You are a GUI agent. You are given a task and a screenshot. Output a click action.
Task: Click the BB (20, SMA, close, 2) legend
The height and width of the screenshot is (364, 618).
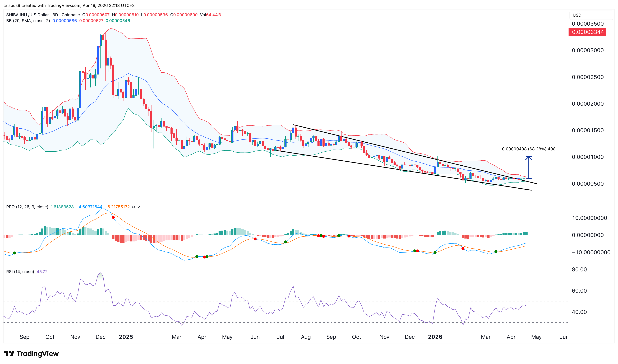tap(28, 21)
